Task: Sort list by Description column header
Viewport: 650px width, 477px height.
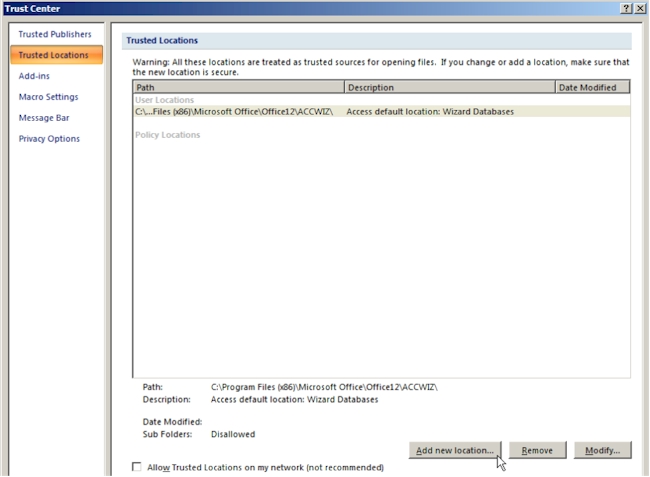Action: point(450,87)
